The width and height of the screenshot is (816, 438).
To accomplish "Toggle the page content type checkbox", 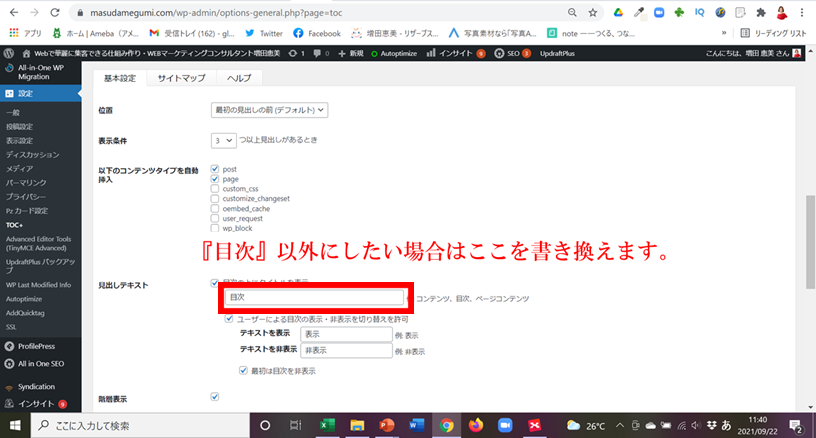I will [214, 178].
